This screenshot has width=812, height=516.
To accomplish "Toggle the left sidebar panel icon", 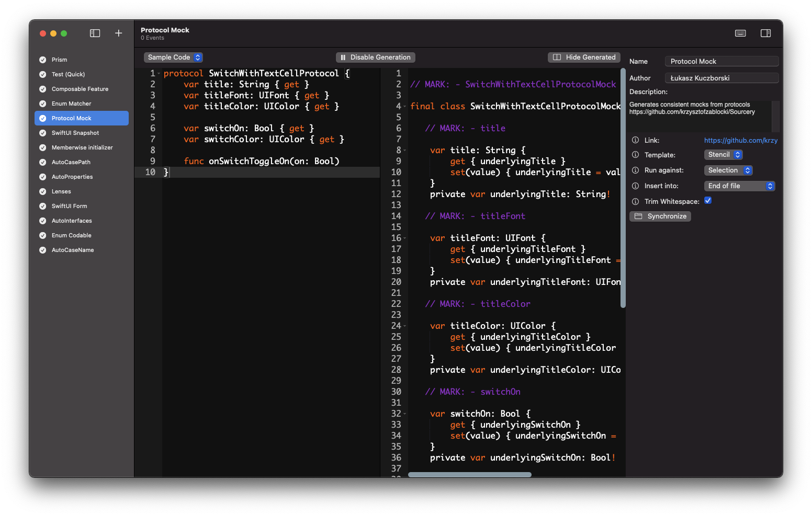I will click(95, 33).
